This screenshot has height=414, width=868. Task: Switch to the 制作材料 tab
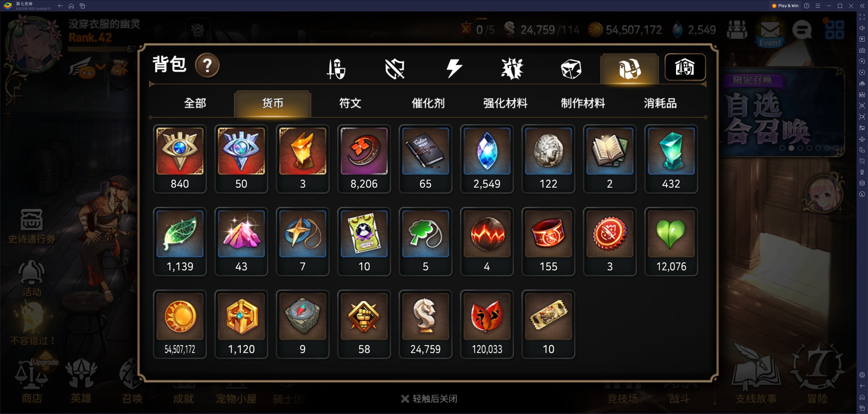583,103
